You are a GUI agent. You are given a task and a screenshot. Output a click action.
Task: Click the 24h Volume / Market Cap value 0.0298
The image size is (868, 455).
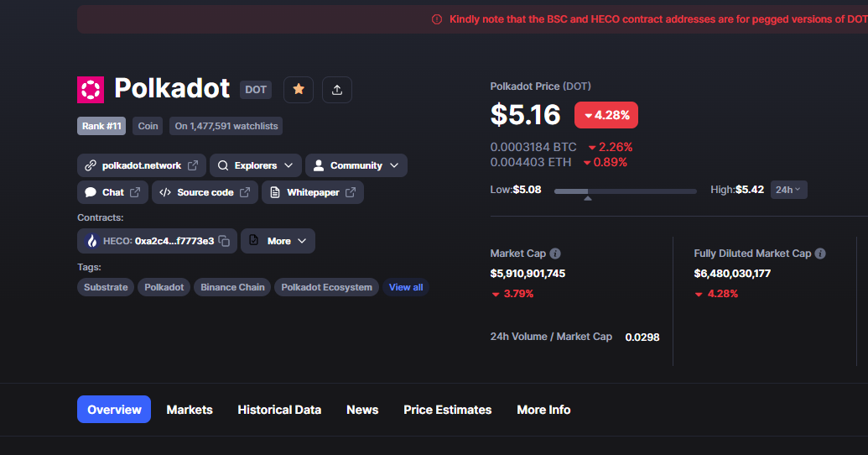[x=642, y=337]
